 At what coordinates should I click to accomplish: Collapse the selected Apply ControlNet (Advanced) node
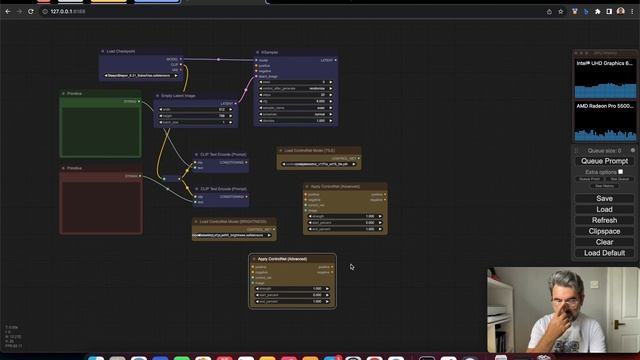click(254, 259)
